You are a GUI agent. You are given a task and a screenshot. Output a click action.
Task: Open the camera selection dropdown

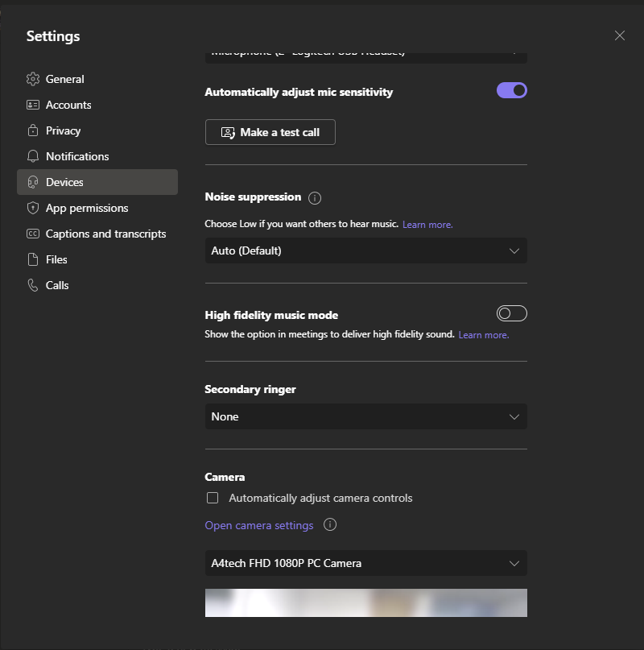coord(365,563)
